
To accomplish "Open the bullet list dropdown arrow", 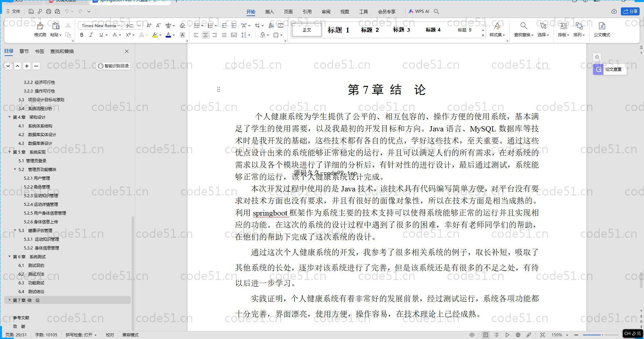I will pos(202,25).
